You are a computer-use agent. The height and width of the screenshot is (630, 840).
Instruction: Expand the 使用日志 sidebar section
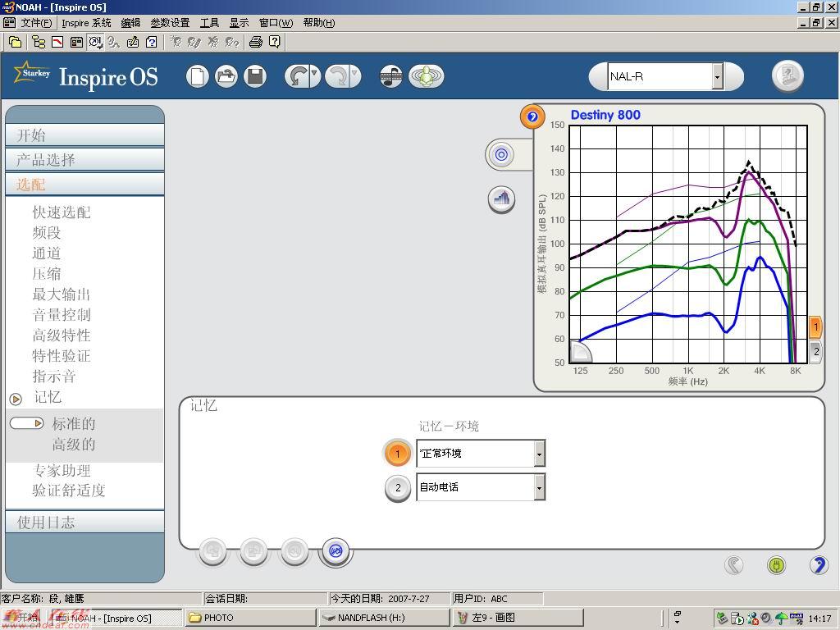[84, 522]
